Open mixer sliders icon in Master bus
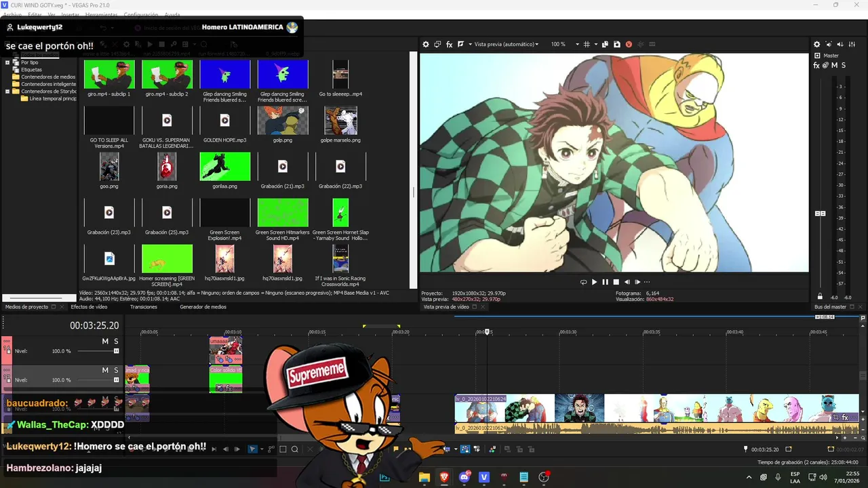This screenshot has width=868, height=488. [x=852, y=44]
